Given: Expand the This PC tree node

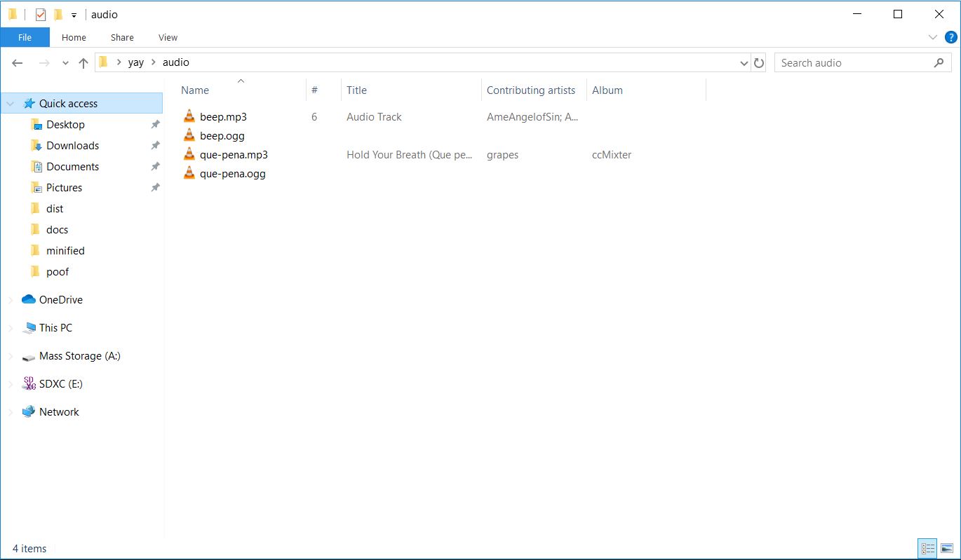Looking at the screenshot, I should pos(10,328).
